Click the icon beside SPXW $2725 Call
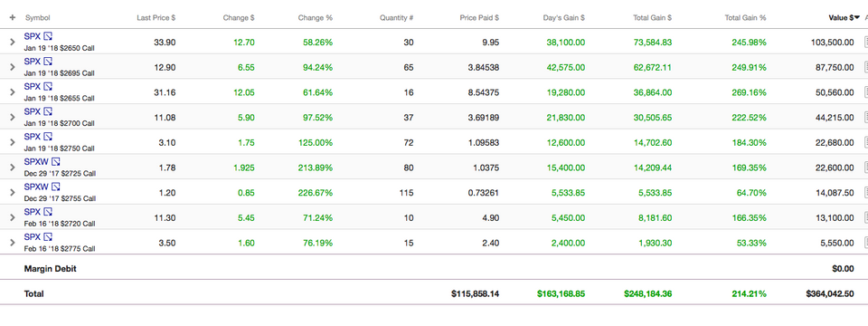Image resolution: width=868 pixels, height=326 pixels. pos(55,162)
